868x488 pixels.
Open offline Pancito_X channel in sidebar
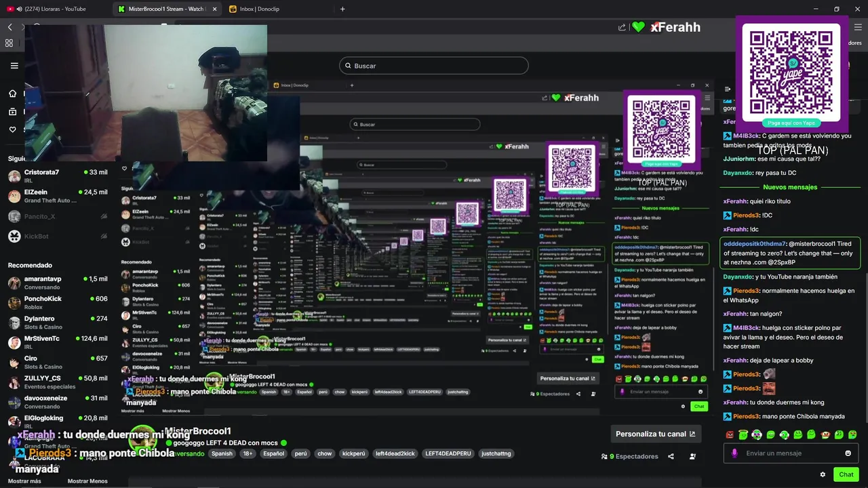[58, 216]
